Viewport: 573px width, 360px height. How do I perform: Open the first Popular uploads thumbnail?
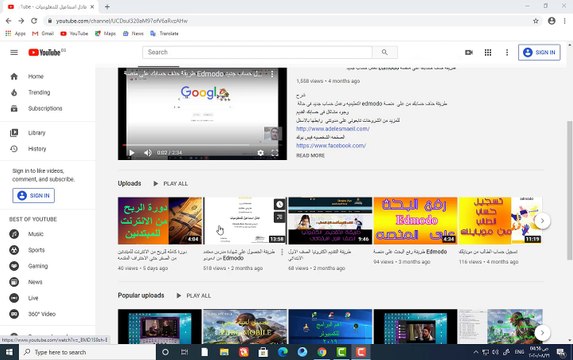(x=160, y=326)
